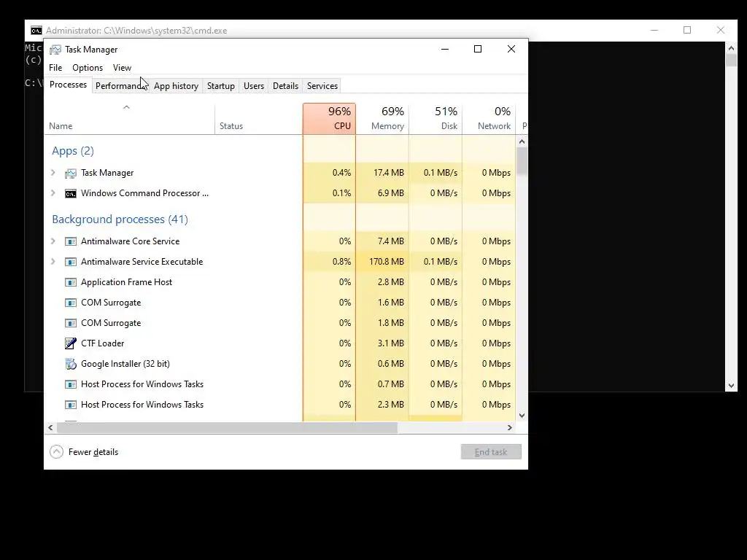
Task: Click the Task Manager title bar icon
Action: pos(55,50)
